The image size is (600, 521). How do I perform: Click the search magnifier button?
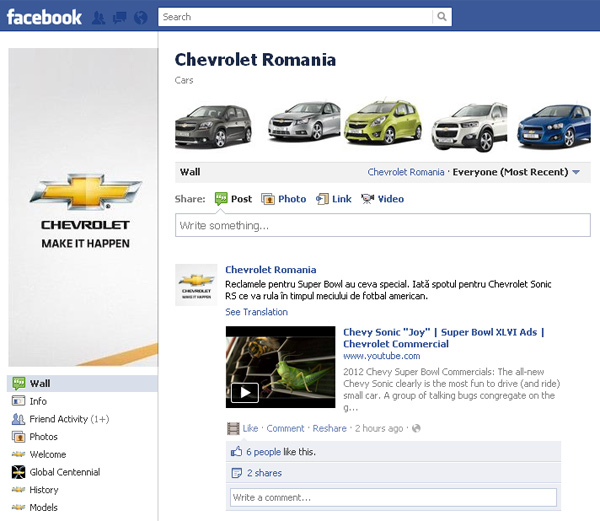[x=442, y=17]
